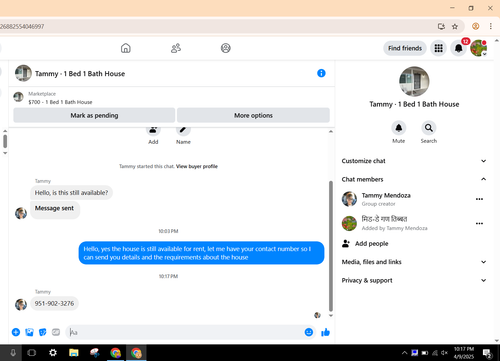Choose a sticker icon
500x361 pixels.
tap(43, 332)
